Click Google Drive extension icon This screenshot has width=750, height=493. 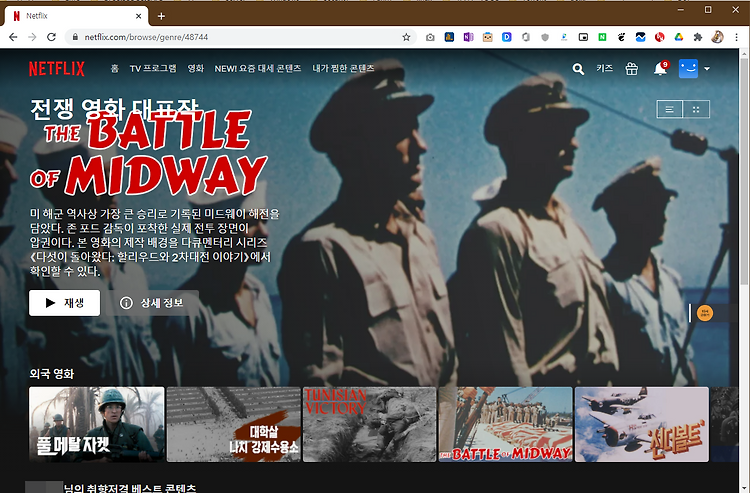(x=679, y=37)
